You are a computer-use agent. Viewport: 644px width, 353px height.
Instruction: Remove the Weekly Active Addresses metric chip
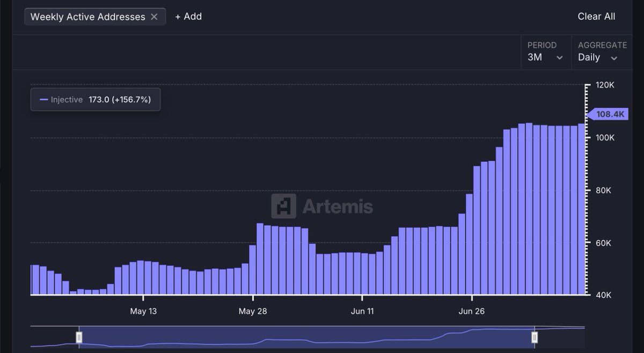click(154, 17)
